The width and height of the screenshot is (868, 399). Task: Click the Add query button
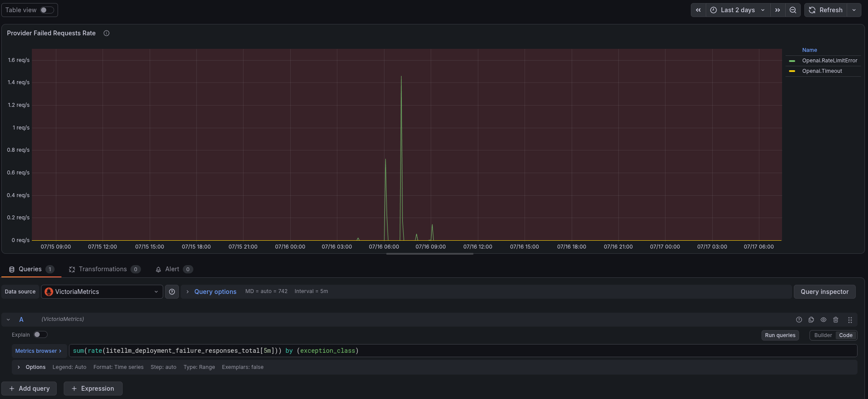[x=29, y=389]
